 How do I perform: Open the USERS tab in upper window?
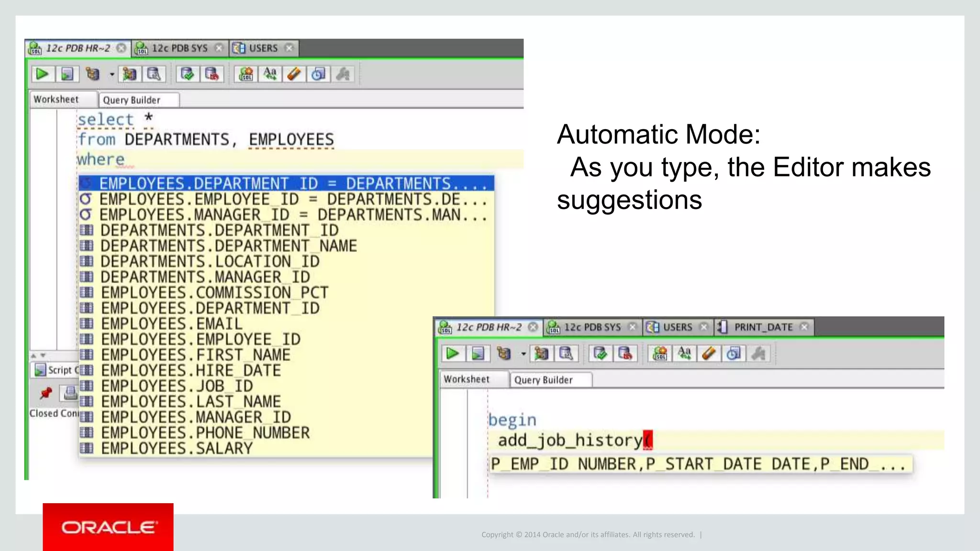[x=263, y=48]
